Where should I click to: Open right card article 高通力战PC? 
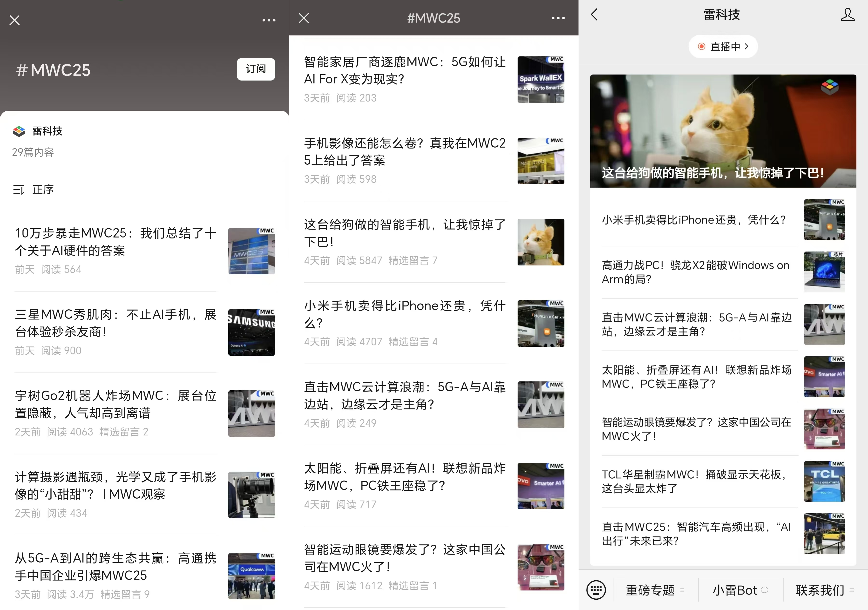coord(723,272)
